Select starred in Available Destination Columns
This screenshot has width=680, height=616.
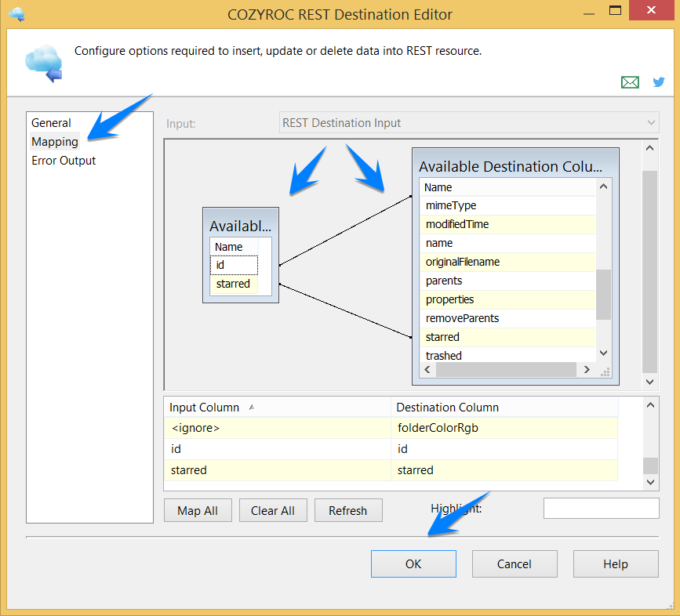coord(507,338)
